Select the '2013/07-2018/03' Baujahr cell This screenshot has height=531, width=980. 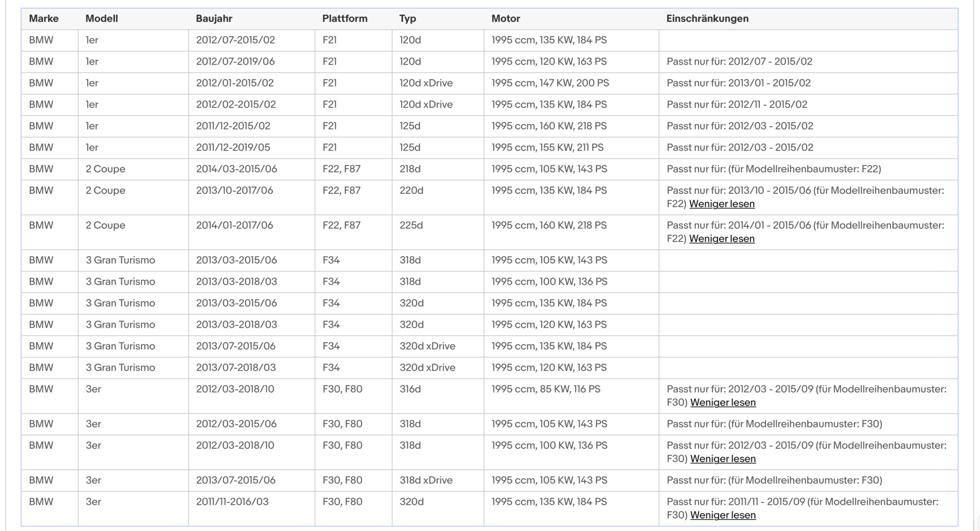point(252,368)
